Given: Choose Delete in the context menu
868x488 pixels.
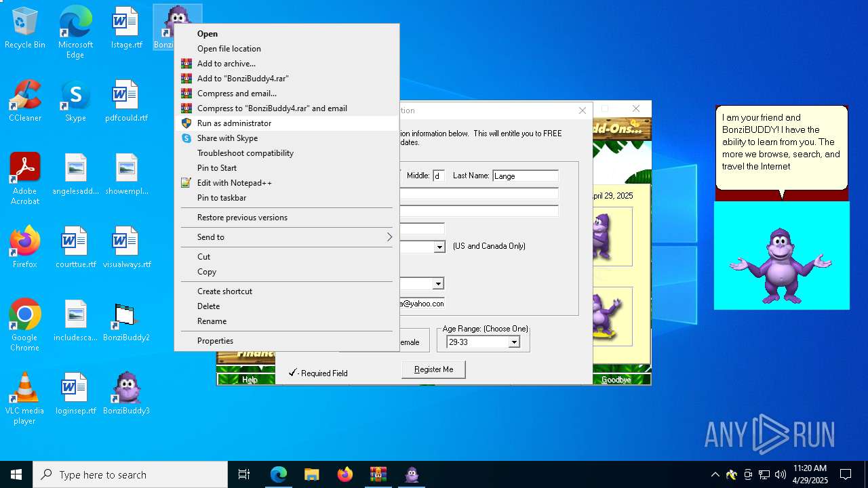Looking at the screenshot, I should click(286, 306).
